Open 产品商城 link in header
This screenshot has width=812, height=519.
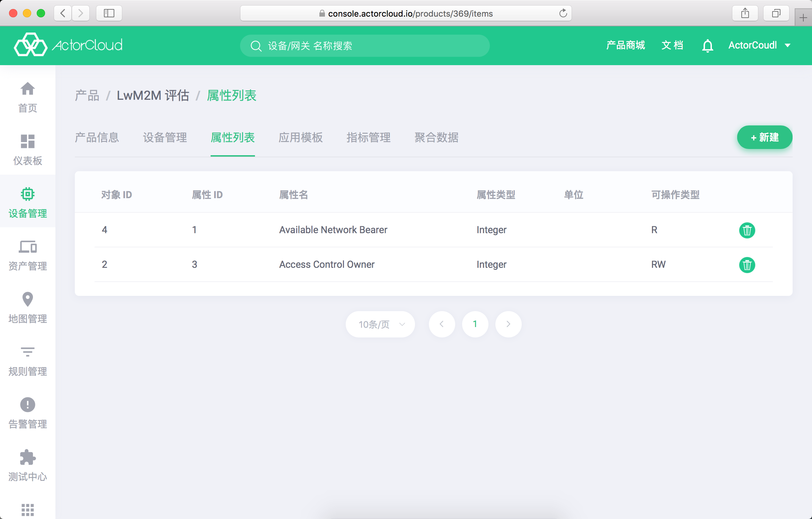pos(626,45)
